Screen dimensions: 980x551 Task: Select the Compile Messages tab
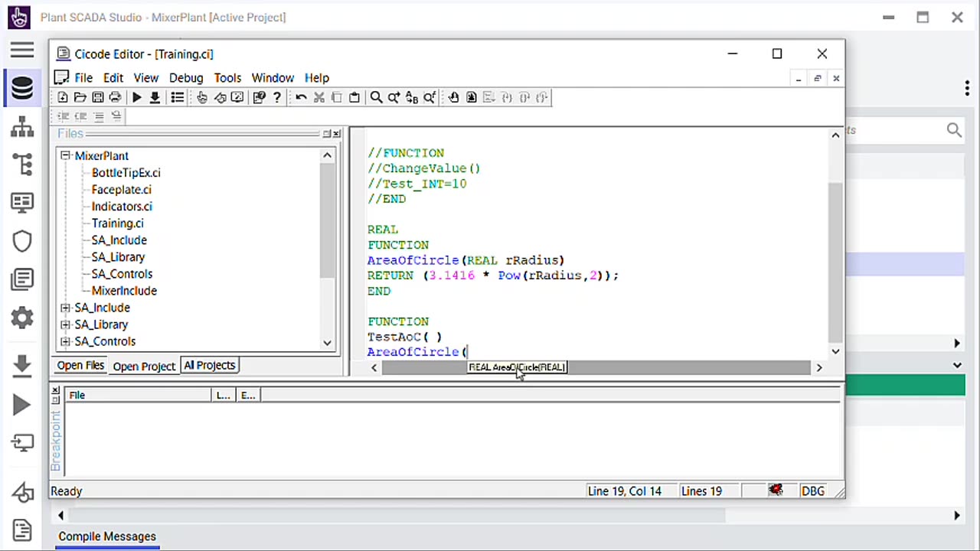pyautogui.click(x=107, y=536)
